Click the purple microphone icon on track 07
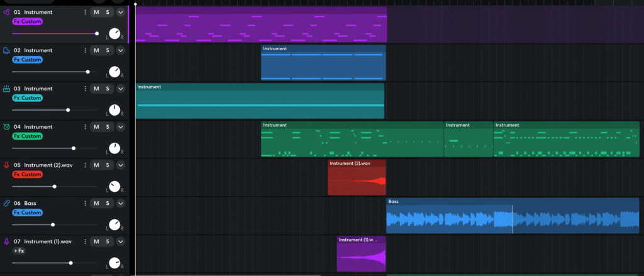This screenshot has height=276, width=644. [6, 242]
